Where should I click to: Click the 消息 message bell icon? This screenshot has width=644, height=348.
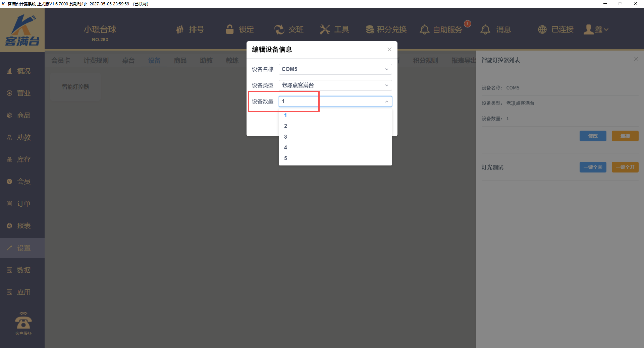(x=485, y=29)
